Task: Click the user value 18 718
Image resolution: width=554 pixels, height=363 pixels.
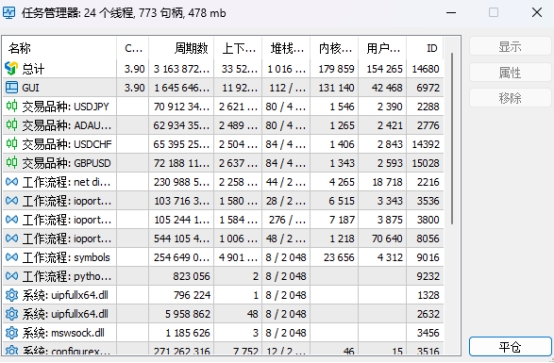Action: click(x=387, y=182)
